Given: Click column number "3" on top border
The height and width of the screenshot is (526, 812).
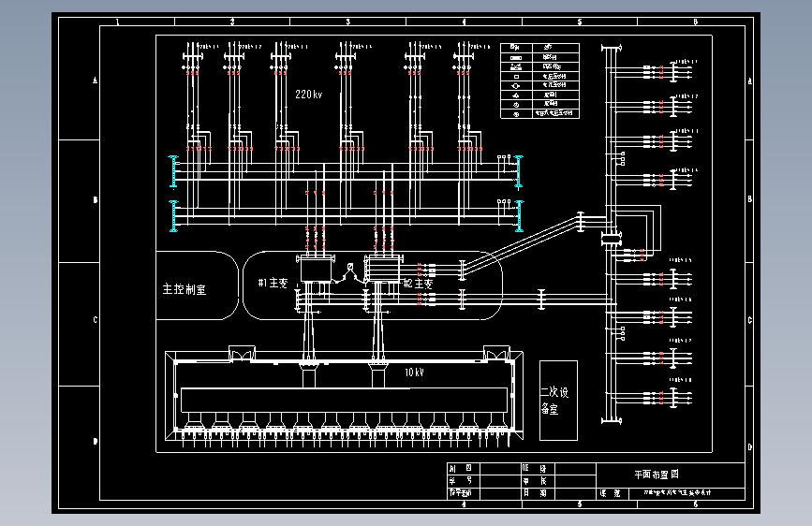Looking at the screenshot, I should 348,22.
